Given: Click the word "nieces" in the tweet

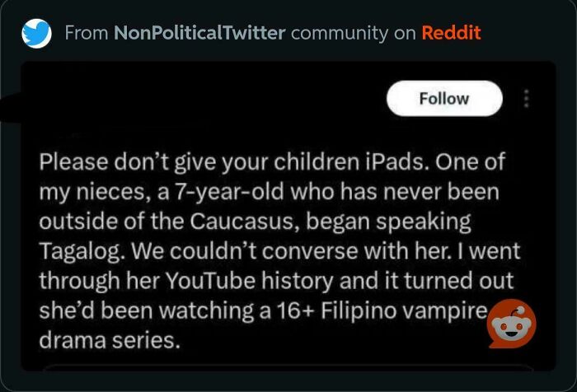Looking at the screenshot, I should [114, 193].
